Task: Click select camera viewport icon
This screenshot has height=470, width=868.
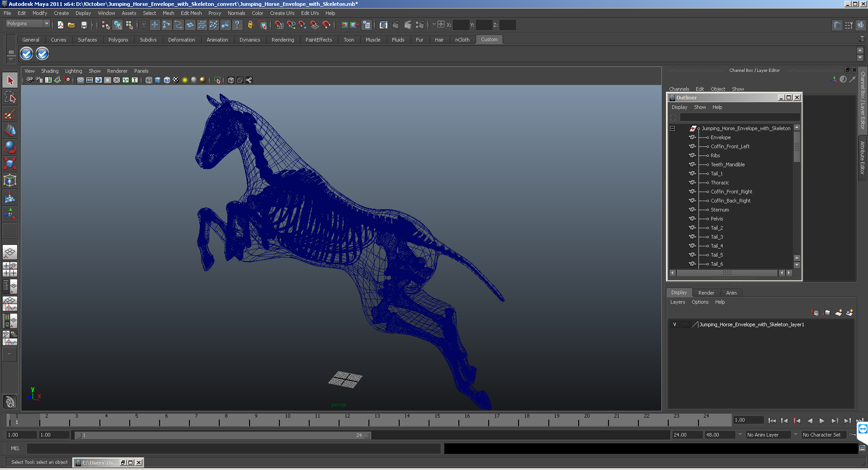Action: click(30, 80)
